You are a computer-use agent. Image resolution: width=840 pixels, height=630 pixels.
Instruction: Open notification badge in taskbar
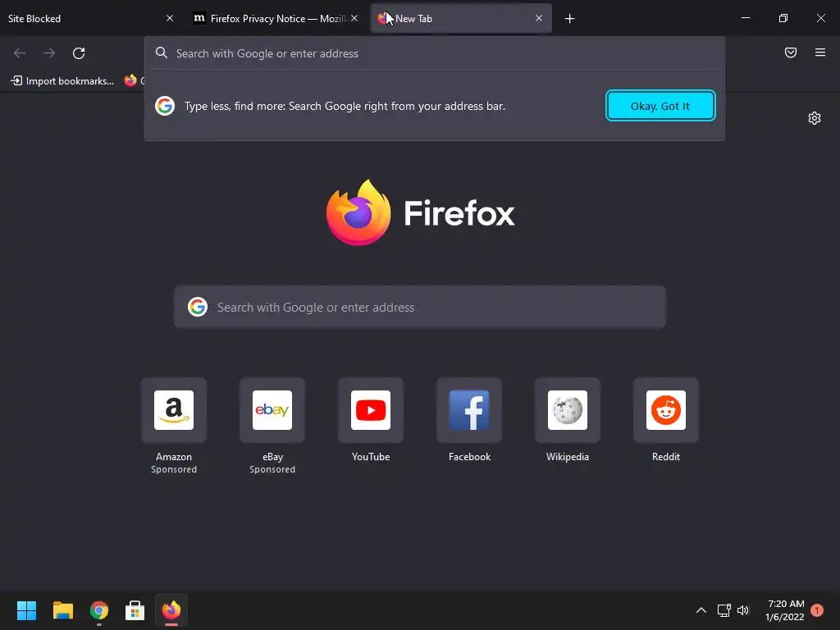pos(817,609)
